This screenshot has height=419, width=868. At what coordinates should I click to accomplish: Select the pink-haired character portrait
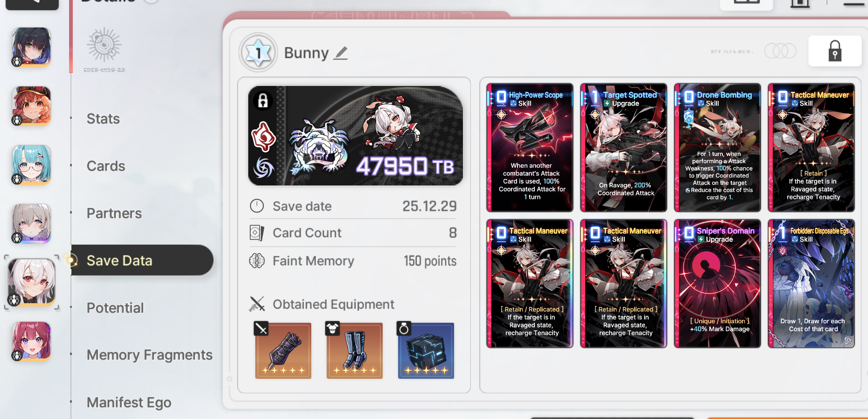pos(31,341)
